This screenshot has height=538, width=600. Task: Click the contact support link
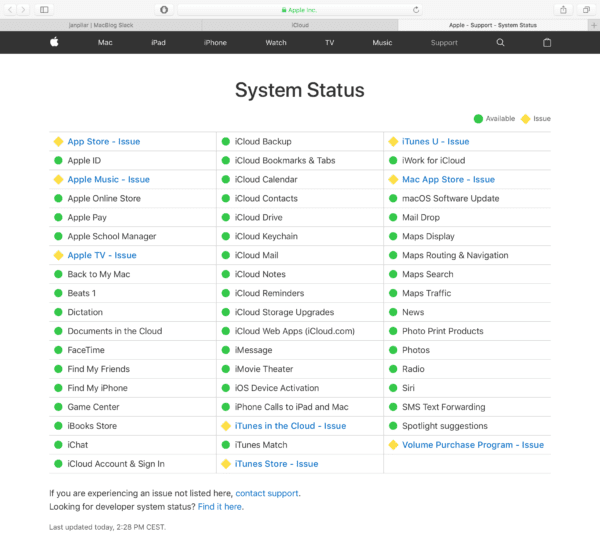(267, 493)
